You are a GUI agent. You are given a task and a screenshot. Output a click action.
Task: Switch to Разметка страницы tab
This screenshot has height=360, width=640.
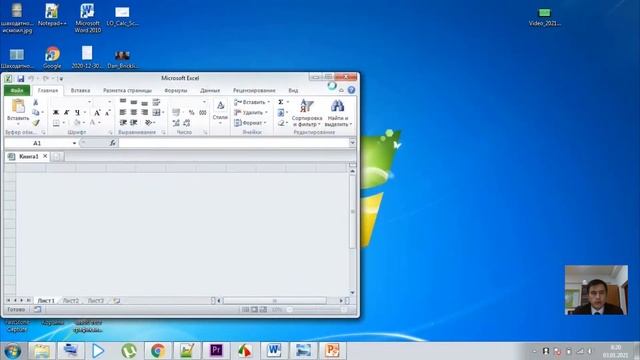pos(127,90)
